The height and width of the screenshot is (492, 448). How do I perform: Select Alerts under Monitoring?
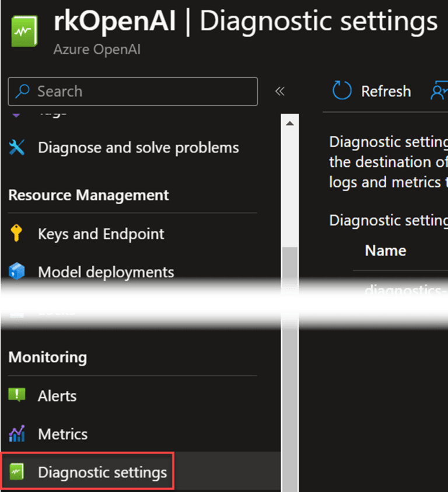[x=57, y=396]
